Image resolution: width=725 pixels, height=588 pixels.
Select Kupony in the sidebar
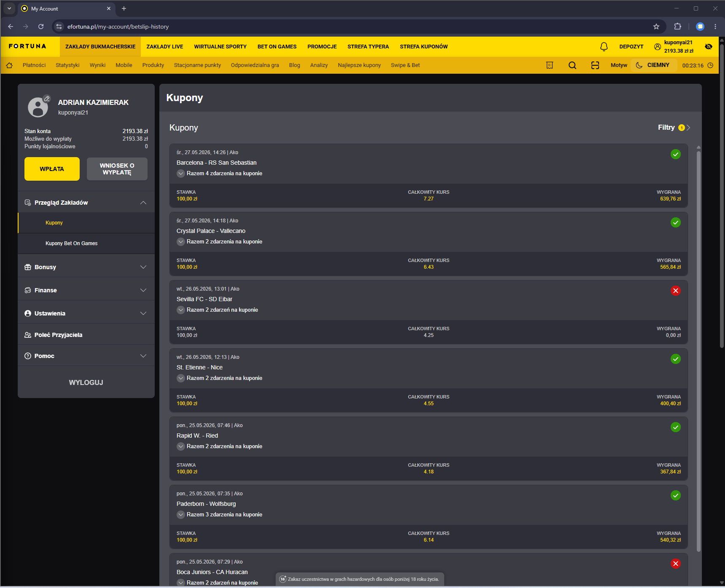pyautogui.click(x=86, y=223)
